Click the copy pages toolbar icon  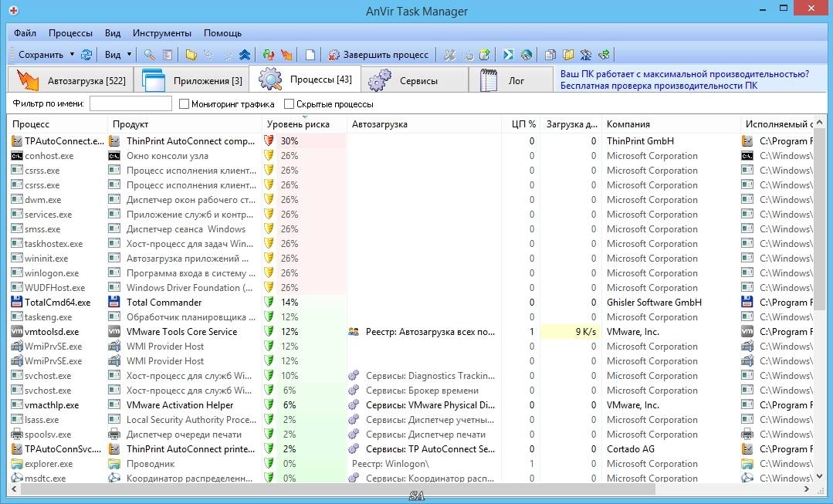(x=550, y=54)
